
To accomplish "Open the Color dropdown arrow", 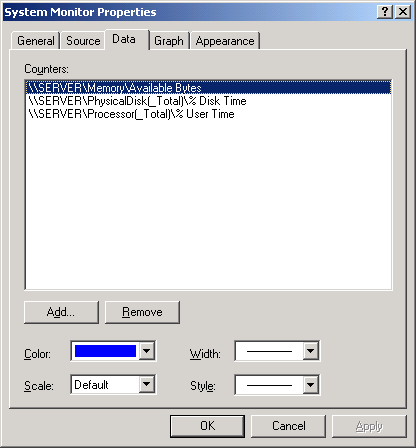I will tap(146, 351).
